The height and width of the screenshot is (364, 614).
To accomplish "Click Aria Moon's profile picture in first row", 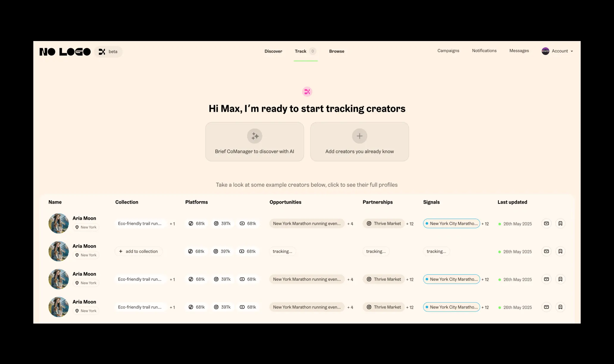I will coord(59,223).
